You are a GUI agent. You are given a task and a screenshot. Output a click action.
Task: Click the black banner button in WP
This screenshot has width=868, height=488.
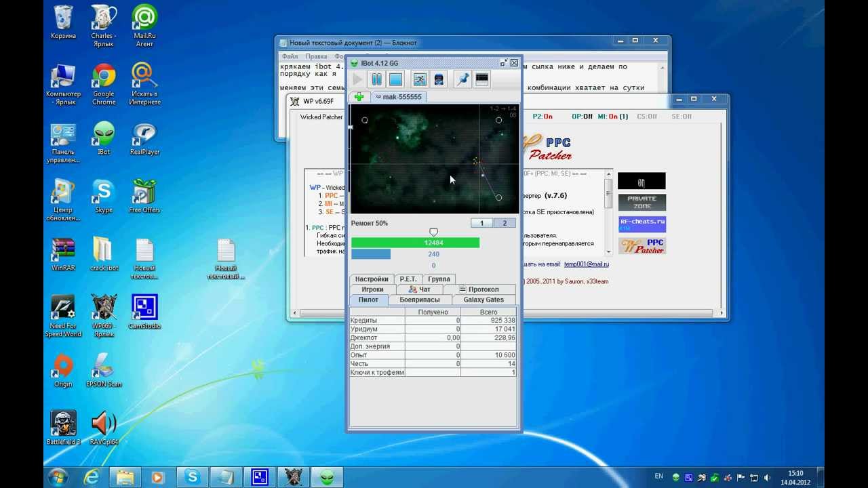[x=642, y=181]
